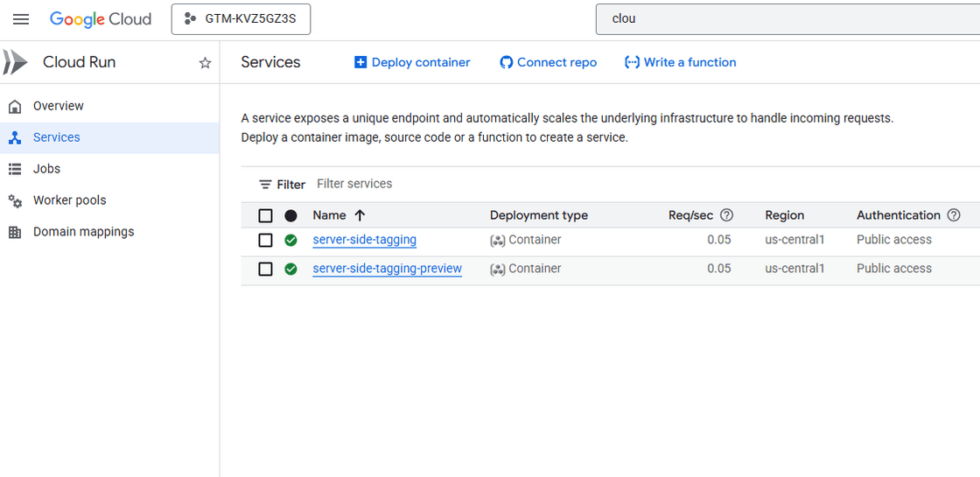
Task: Click the Services page heading
Action: [x=270, y=62]
